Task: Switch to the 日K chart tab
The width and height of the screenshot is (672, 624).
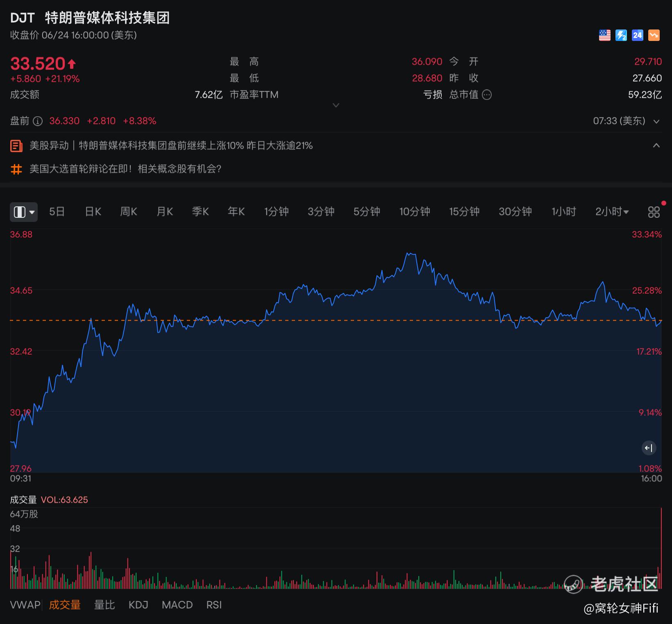Action: (x=93, y=212)
